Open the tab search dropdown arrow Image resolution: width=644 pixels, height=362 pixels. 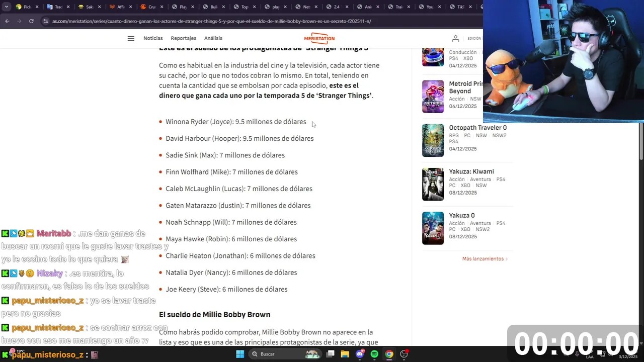point(7,7)
